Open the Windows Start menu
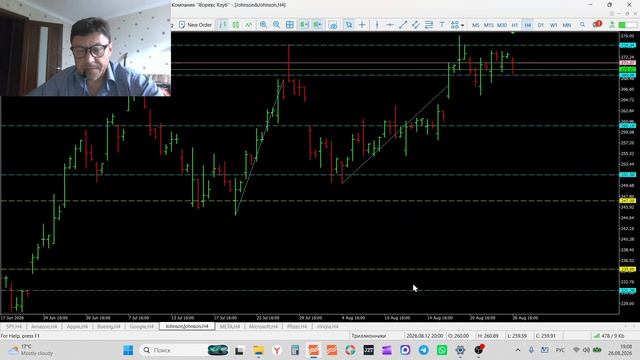640x360 pixels. 128,350
